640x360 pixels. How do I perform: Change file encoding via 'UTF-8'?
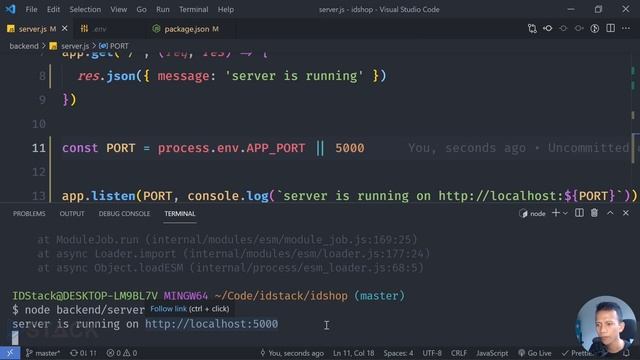tap(432, 353)
